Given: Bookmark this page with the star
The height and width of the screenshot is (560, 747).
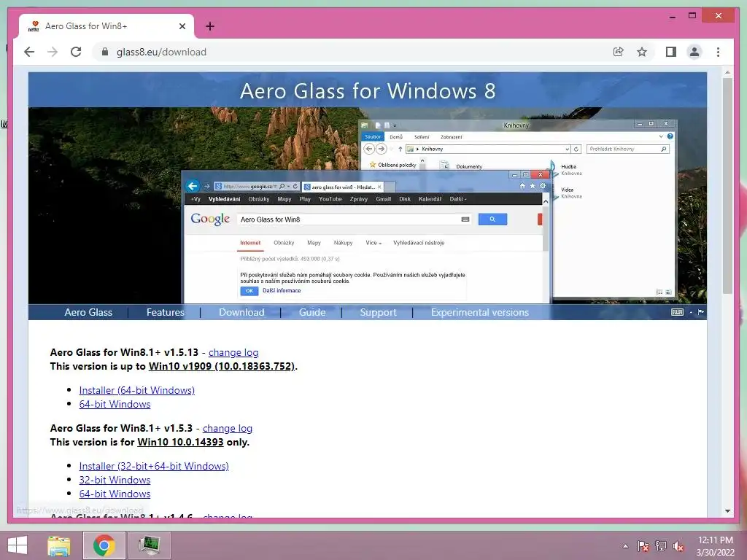Looking at the screenshot, I should click(642, 52).
